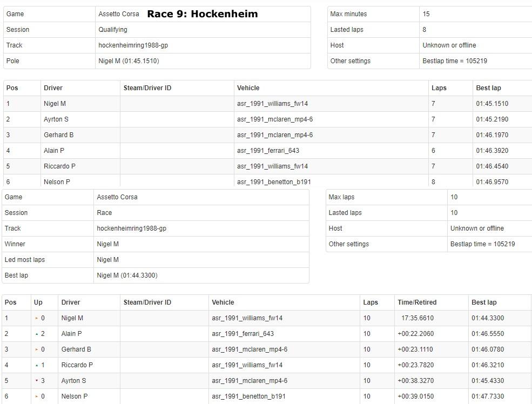Screen dimensions: 532x404
Task: Click the race best lap Nigel M (01:44.3300)
Action: [127, 275]
